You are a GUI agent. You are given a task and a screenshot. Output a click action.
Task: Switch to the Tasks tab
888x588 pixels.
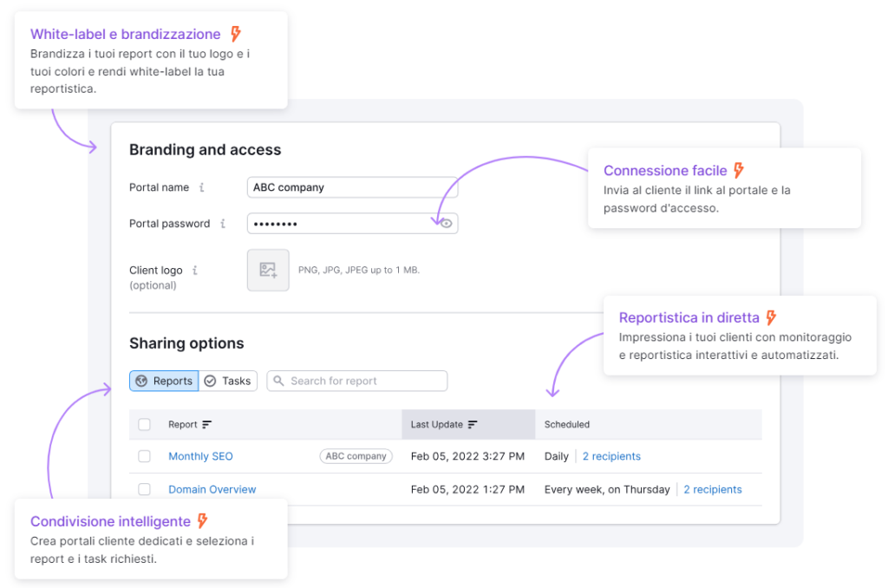[x=228, y=381]
